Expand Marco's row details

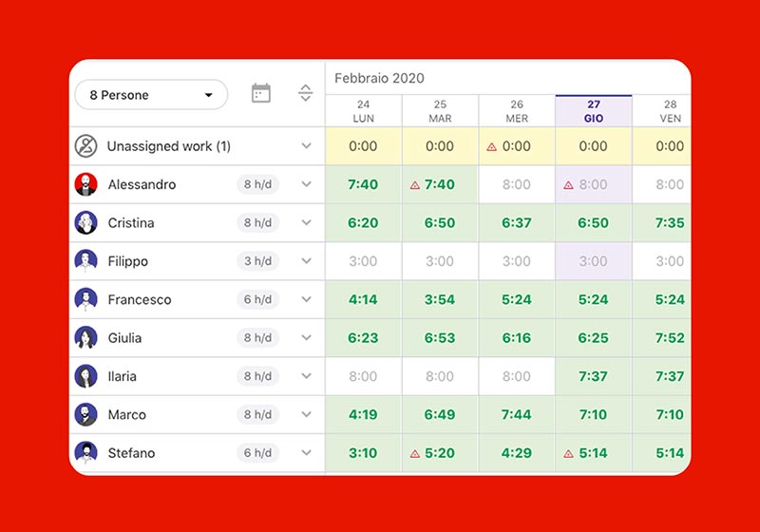306,415
